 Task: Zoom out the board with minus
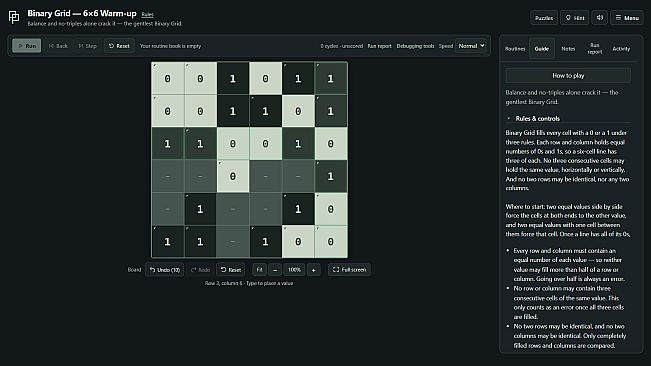275,270
